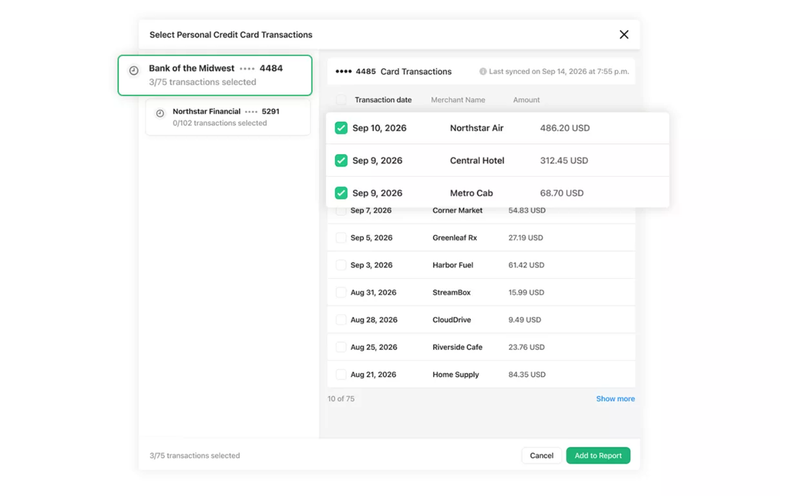Click the Northstar Air merchant name
This screenshot has height=496, width=792.
click(477, 128)
